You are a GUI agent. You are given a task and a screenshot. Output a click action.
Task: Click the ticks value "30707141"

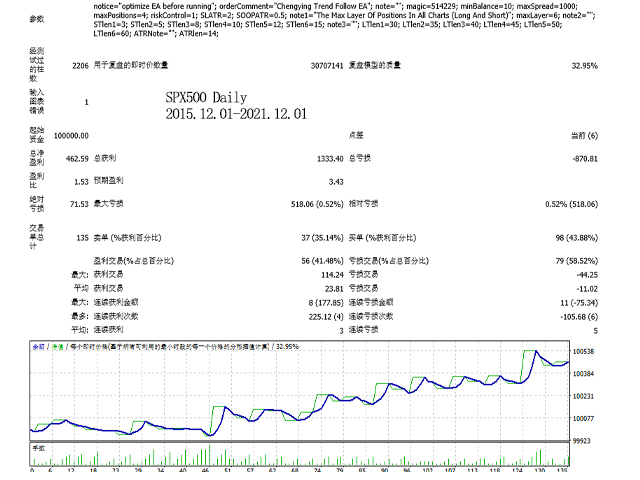point(327,66)
